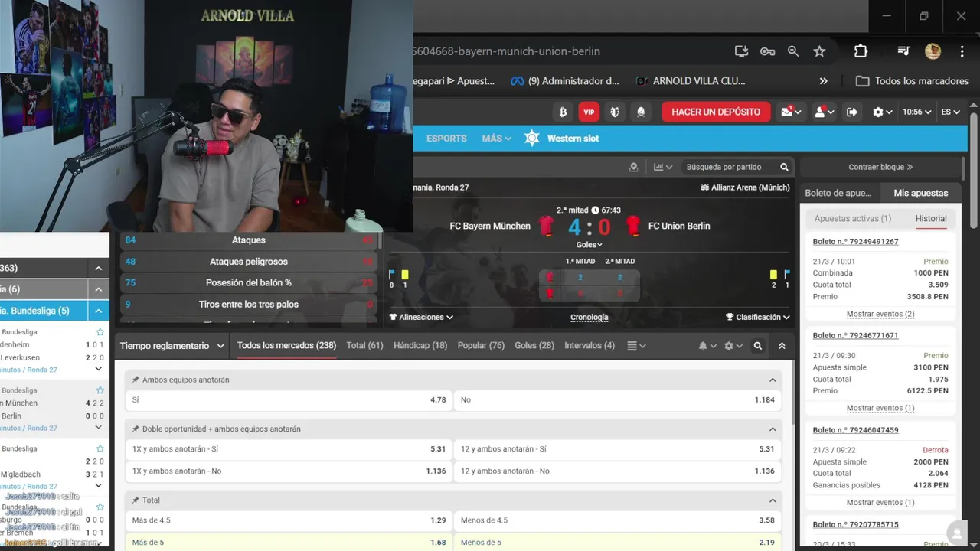Click the Western slot star icon
980x551 pixels.
(532, 139)
